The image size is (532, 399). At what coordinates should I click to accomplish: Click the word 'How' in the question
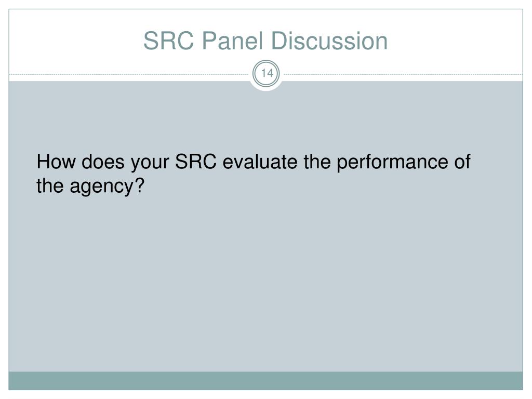(56, 162)
